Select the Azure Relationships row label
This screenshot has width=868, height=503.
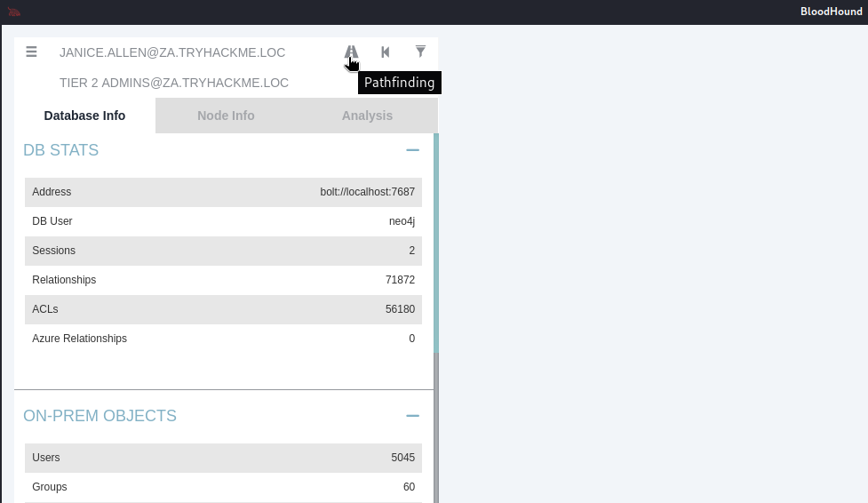[79, 339]
